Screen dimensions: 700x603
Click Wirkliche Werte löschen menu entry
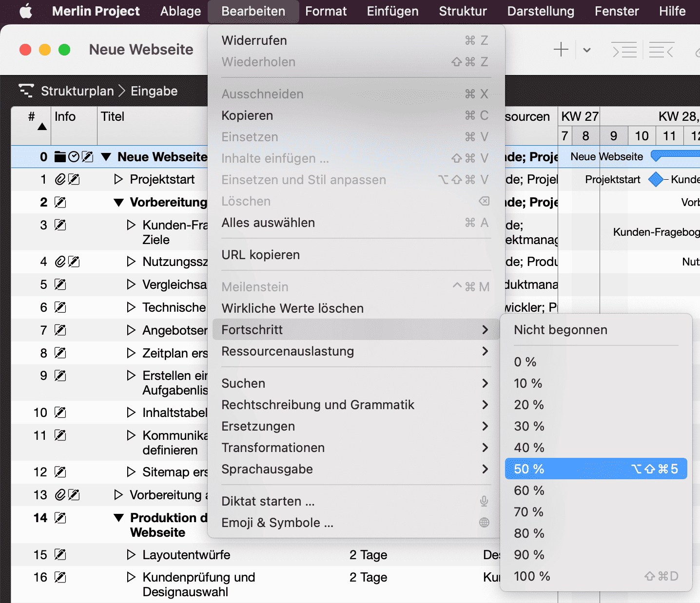[x=292, y=308]
